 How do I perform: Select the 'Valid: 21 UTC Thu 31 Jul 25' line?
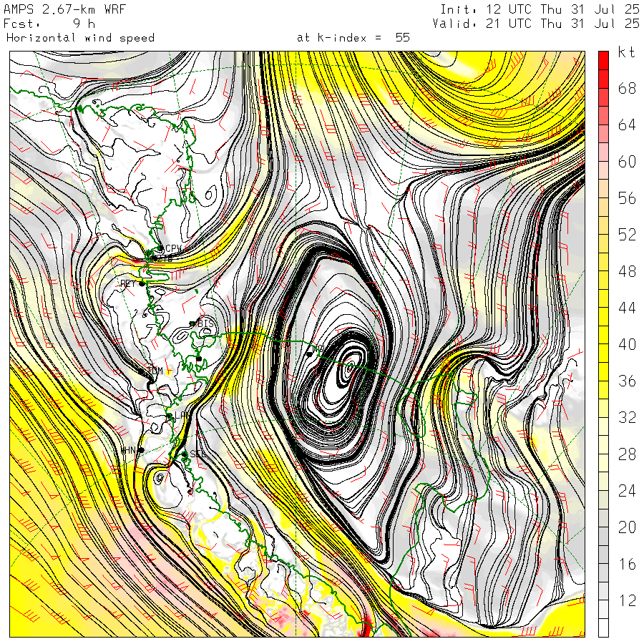point(535,24)
